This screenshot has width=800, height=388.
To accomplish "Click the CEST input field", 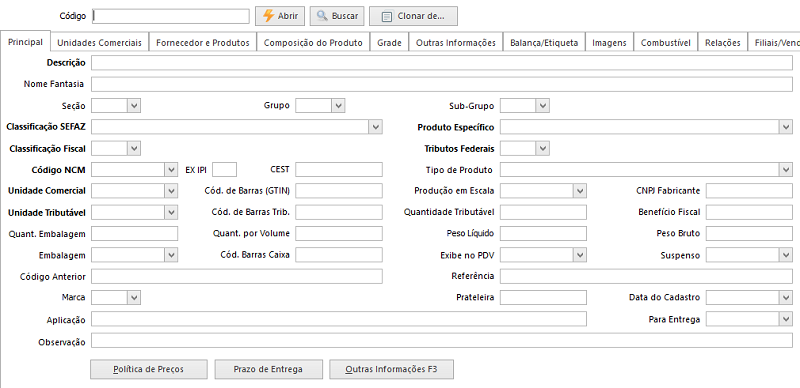I will coord(339,169).
